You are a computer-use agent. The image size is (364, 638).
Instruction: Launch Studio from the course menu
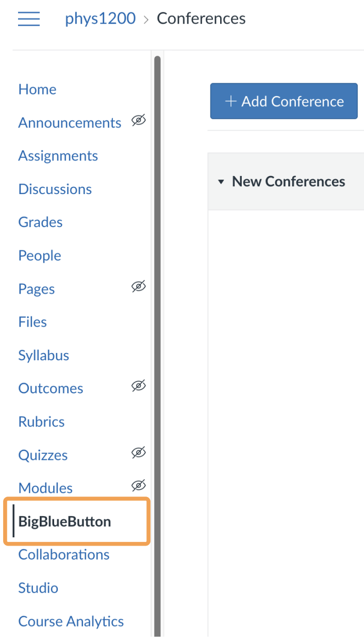click(38, 587)
